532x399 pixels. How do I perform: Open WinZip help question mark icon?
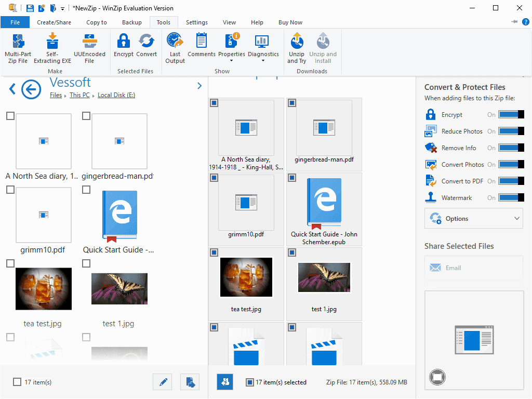526,22
